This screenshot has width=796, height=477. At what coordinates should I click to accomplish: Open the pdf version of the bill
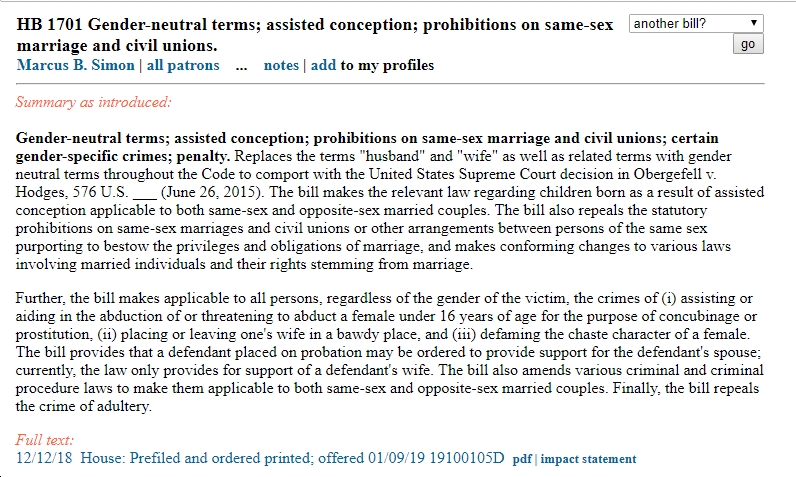tap(522, 459)
